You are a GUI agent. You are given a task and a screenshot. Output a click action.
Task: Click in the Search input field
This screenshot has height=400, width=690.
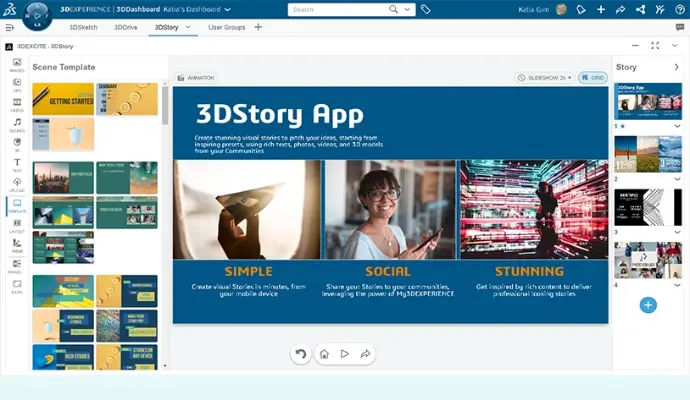[339, 9]
